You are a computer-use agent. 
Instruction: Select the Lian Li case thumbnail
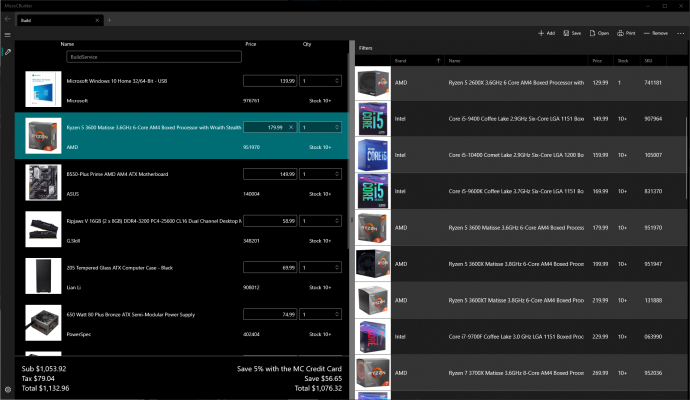pos(43,276)
